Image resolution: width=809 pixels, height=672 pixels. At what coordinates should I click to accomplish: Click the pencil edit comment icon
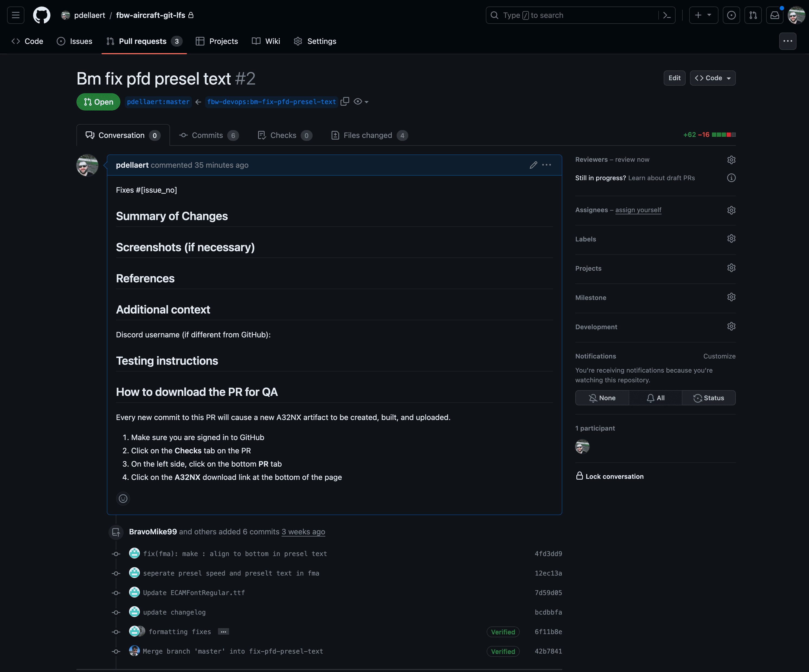point(533,165)
